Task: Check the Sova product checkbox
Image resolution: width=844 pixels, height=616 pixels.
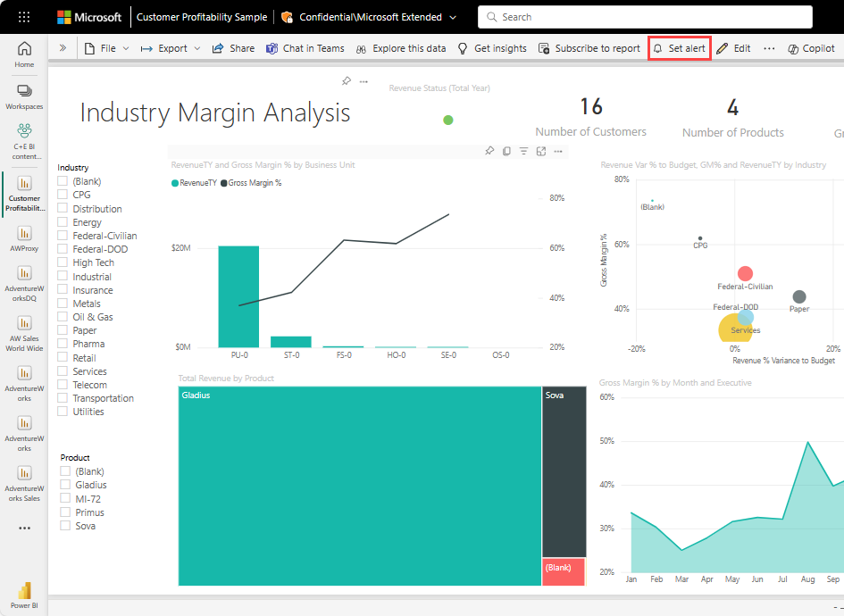Action: [65, 526]
